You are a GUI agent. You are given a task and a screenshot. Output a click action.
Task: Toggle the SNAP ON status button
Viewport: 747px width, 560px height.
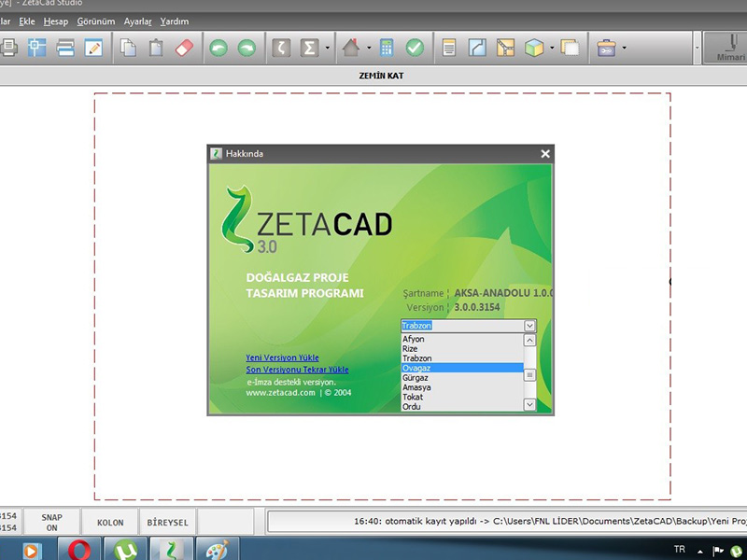pyautogui.click(x=52, y=523)
